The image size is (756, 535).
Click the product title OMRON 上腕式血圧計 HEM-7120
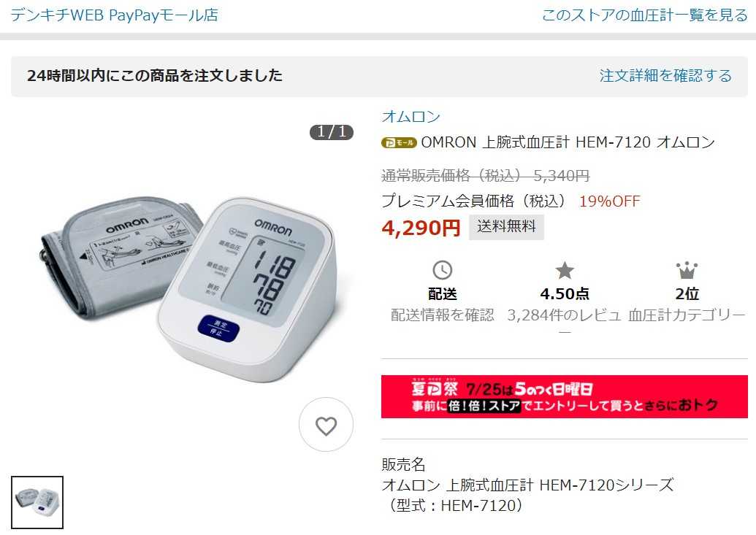(568, 142)
